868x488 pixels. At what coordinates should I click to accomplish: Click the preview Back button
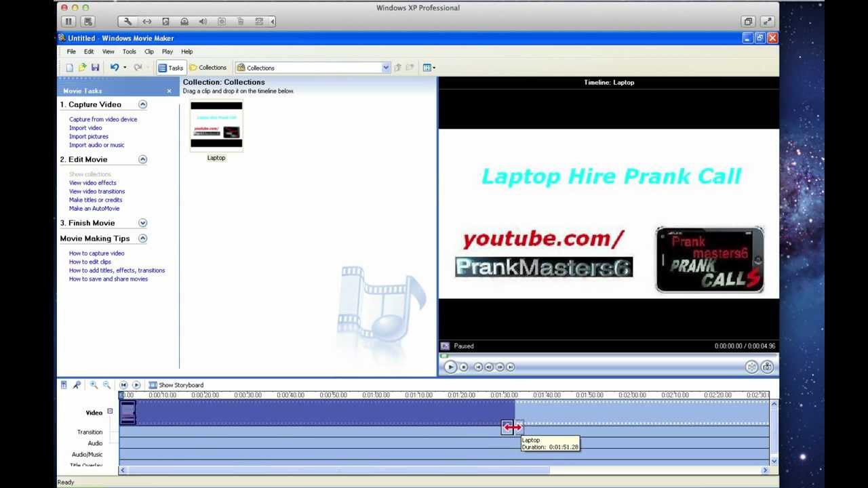[478, 367]
